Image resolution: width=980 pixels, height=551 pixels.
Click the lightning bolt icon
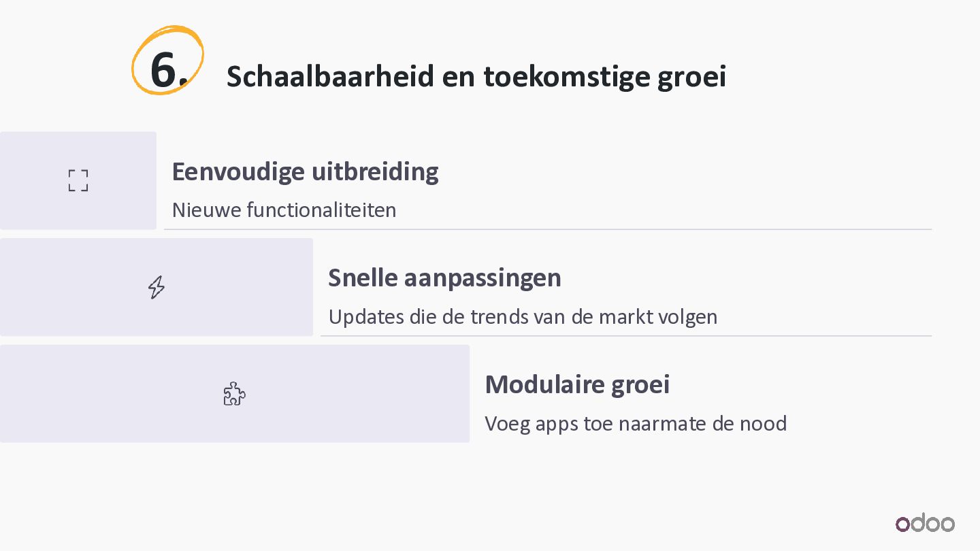tap(157, 287)
